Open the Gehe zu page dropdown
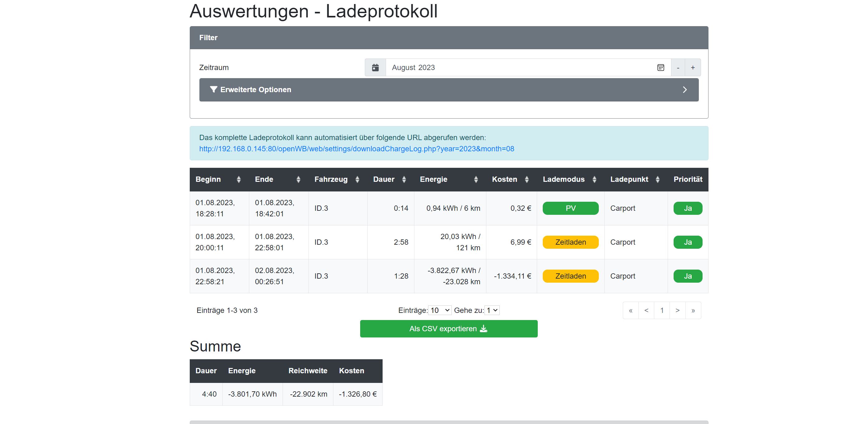The image size is (868, 424). (492, 310)
